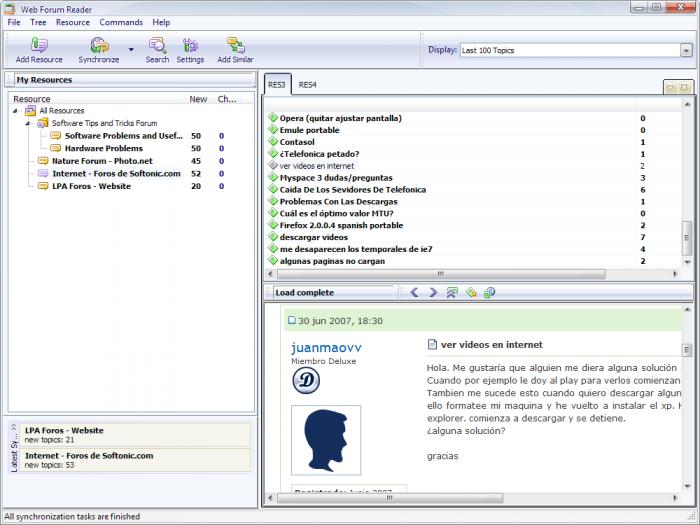Select Nature Forum - Photo.net resource

102,161
